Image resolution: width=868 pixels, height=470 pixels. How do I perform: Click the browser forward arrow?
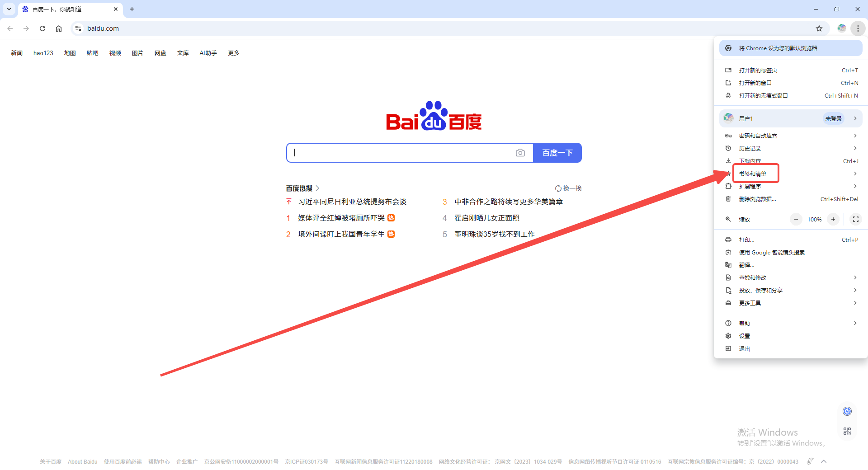pyautogui.click(x=26, y=28)
